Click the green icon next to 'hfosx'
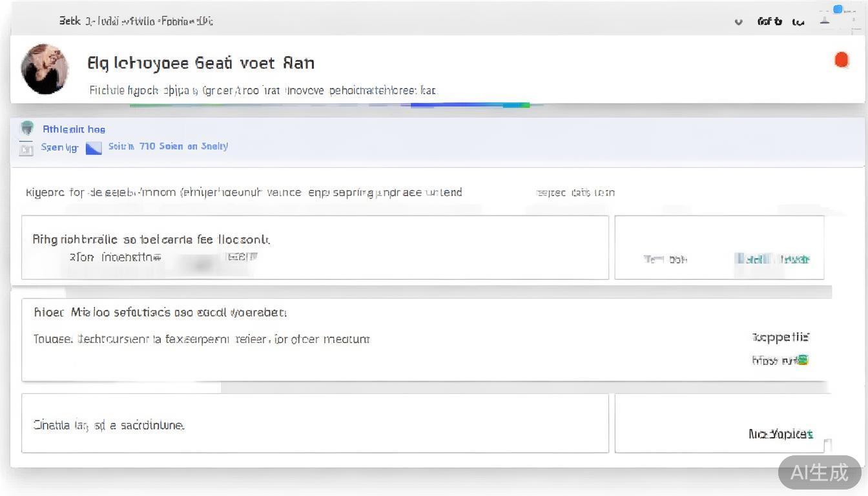Viewport: 868px width, 496px height. point(803,360)
